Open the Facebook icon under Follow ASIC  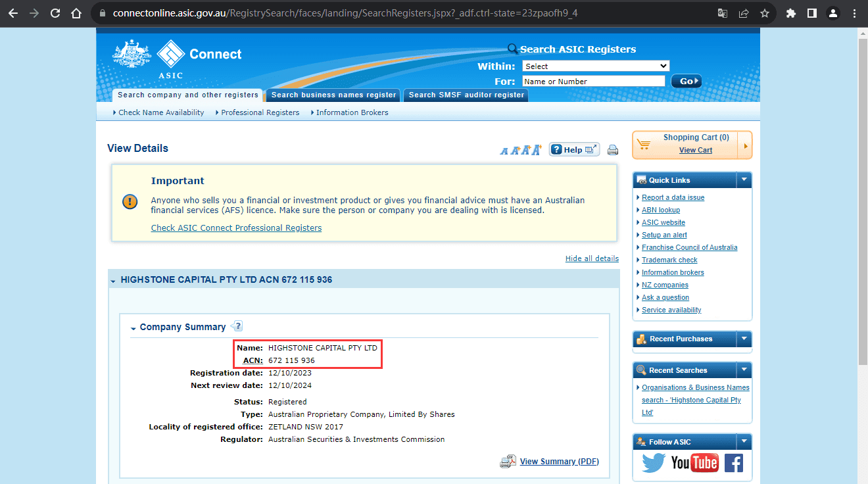(x=734, y=463)
